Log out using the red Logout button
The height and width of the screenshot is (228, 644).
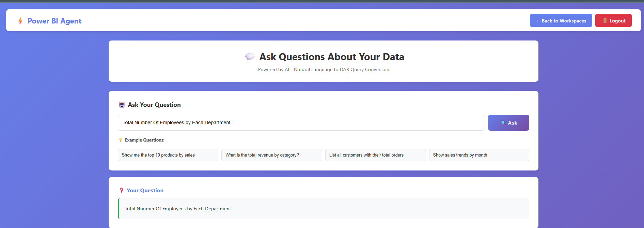tap(613, 21)
